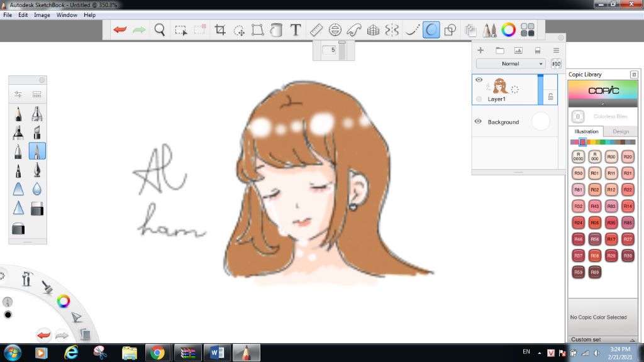Open the Perspective Guides tool

tap(373, 30)
